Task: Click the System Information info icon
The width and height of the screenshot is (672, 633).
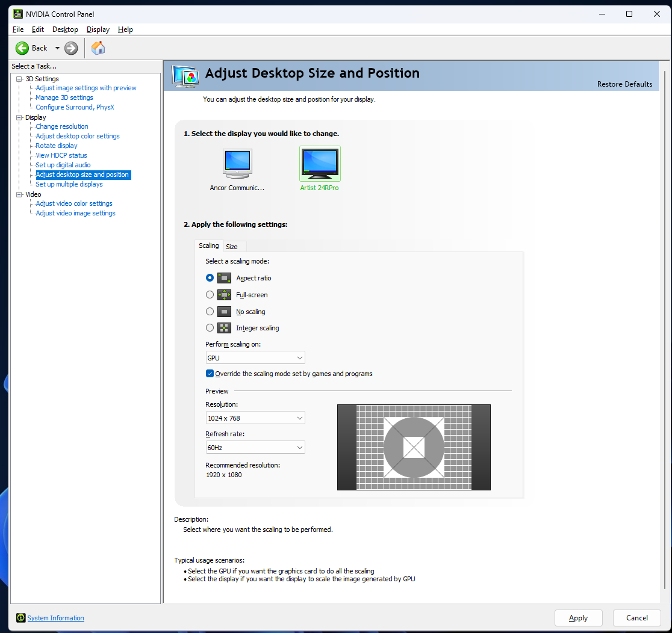Action: pos(20,618)
